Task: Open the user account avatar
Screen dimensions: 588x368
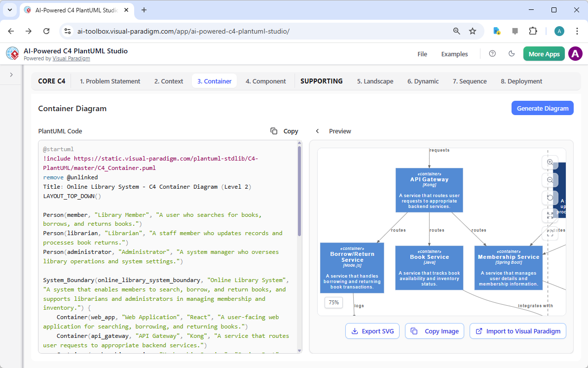Action: tap(575, 53)
